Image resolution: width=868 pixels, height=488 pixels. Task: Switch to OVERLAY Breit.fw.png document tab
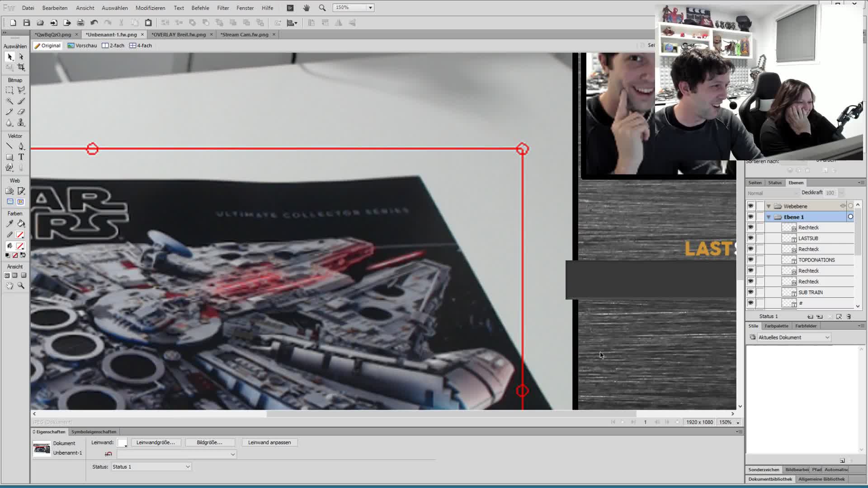(x=179, y=34)
